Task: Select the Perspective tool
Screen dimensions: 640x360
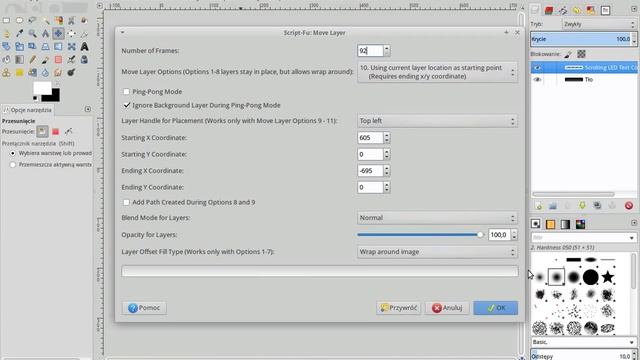Action: pyautogui.click(x=45, y=47)
